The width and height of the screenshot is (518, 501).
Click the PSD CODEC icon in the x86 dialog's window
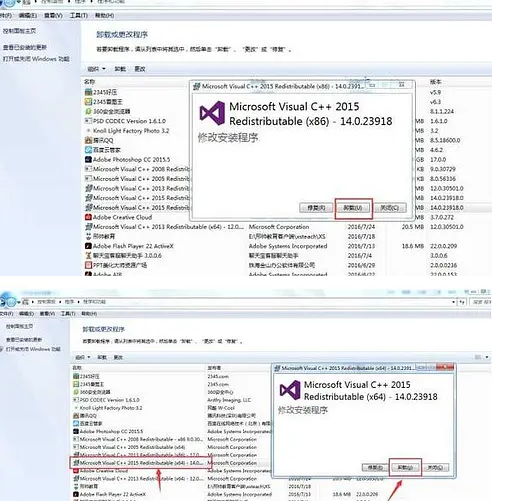(88, 121)
